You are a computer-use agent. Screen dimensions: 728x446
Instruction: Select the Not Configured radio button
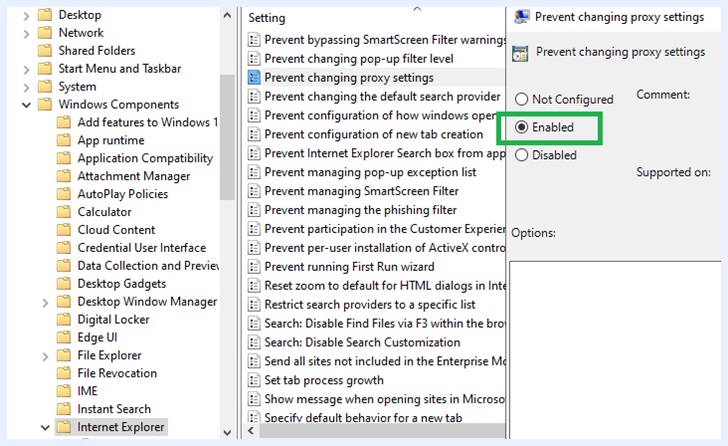521,100
